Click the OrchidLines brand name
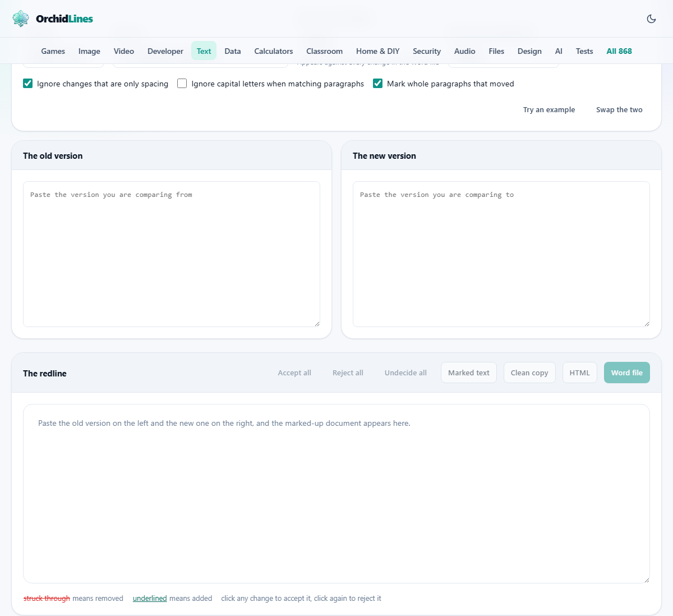The width and height of the screenshot is (673, 616). 64,19
